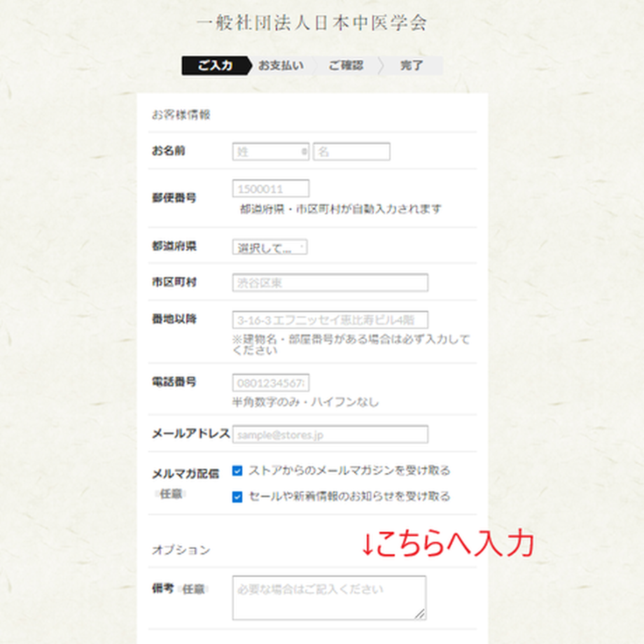
Task: Select the 完了 step tab
Action: (411, 66)
